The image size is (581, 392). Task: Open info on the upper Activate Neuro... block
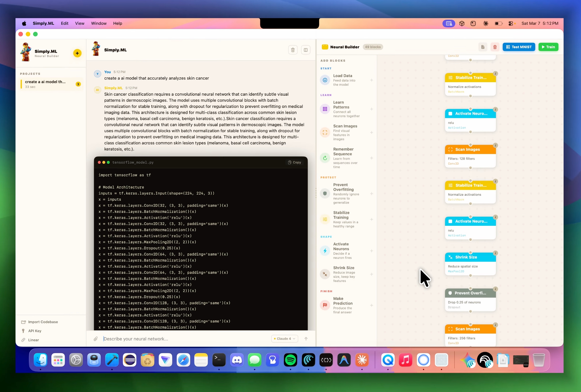pos(495,109)
